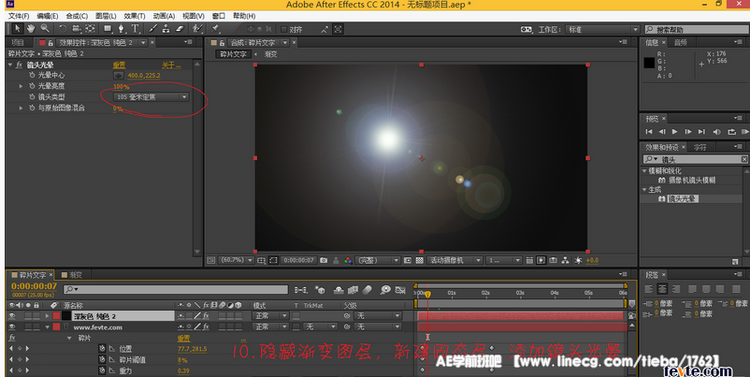The height and width of the screenshot is (377, 750).
Task: Select the Clone Stamp tool
Action: 166,29
